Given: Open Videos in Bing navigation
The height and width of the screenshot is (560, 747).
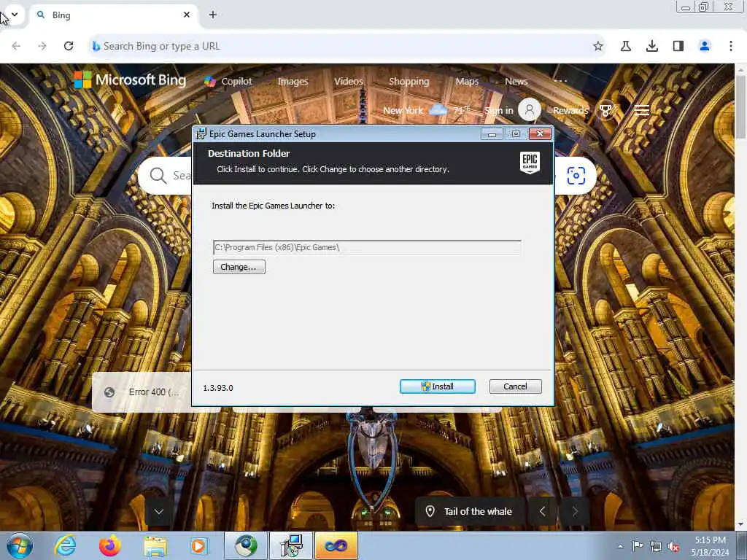Looking at the screenshot, I should click(348, 81).
